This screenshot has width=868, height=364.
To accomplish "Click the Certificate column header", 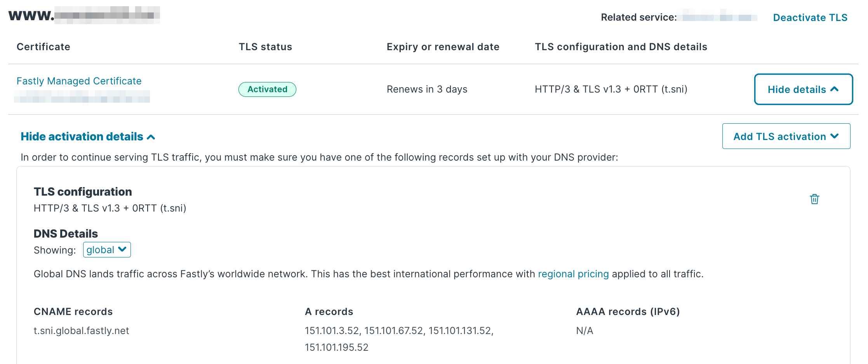I will [43, 47].
